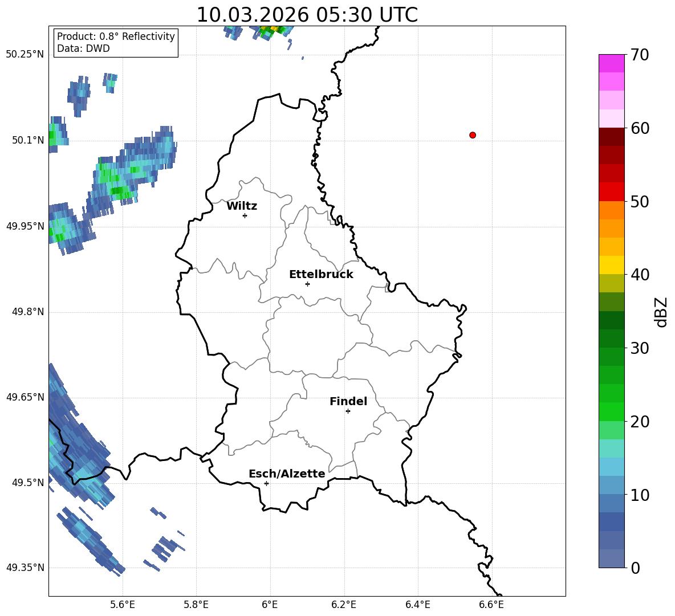Click the 0 colorbar tick label

[635, 568]
